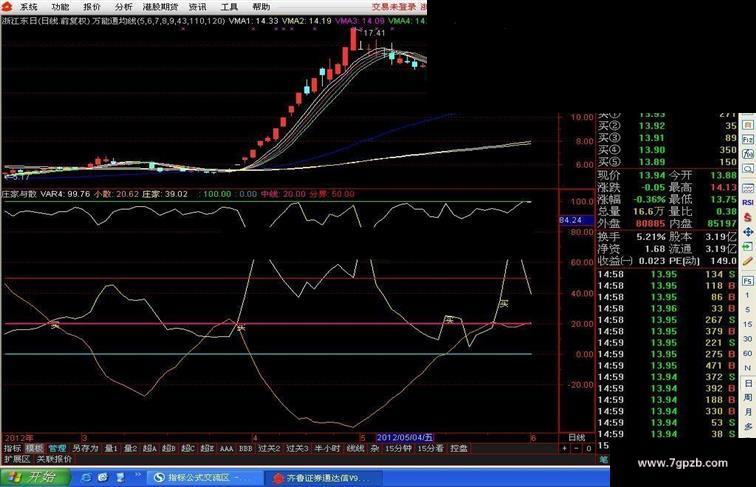The height and width of the screenshot is (487, 756).
Task: Select the 半小时 template tab
Action: click(327, 448)
